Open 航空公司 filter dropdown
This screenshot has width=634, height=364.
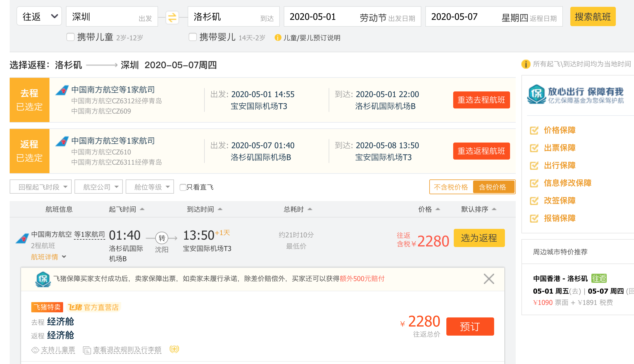point(99,187)
